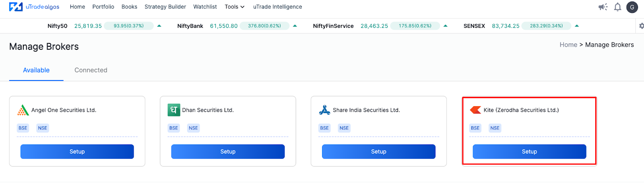The width and height of the screenshot is (644, 183).
Task: Click the NiftyFinService index label
Action: pyautogui.click(x=333, y=26)
